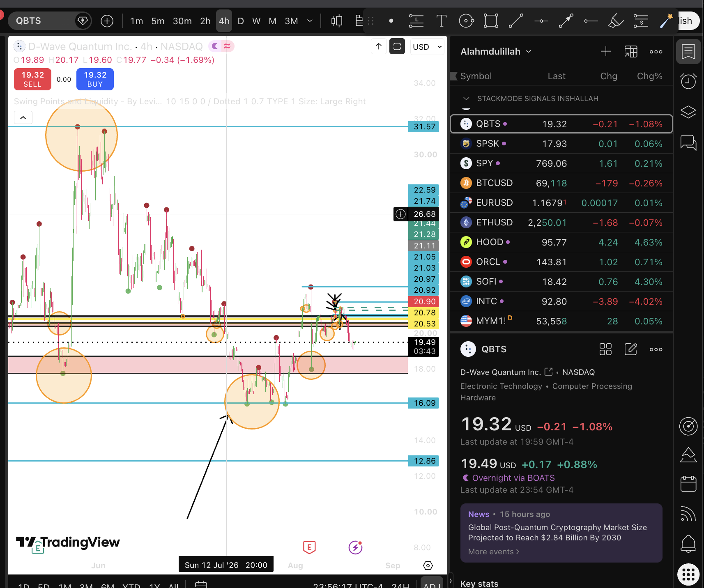
Task: Open the pyramid ideas sidebar icon
Action: click(688, 455)
